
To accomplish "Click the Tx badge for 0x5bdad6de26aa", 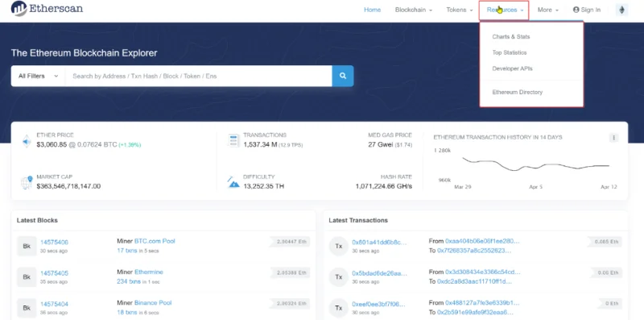I will tap(339, 276).
